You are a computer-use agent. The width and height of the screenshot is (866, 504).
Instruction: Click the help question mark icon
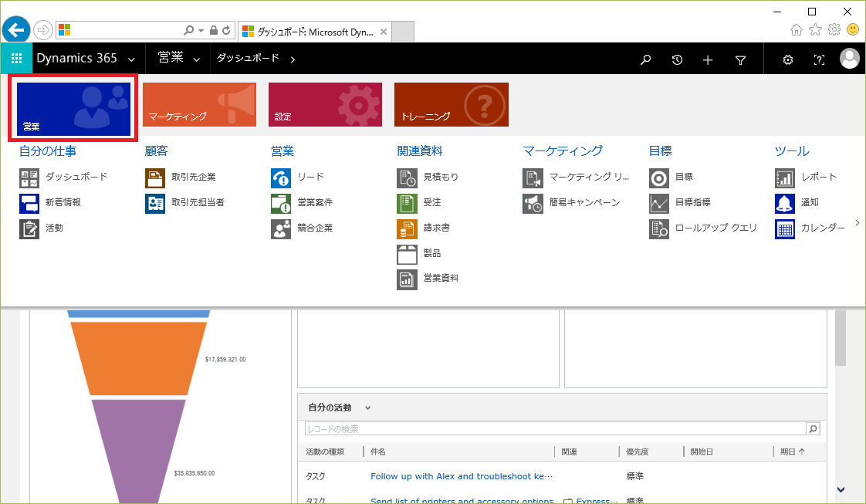point(819,59)
